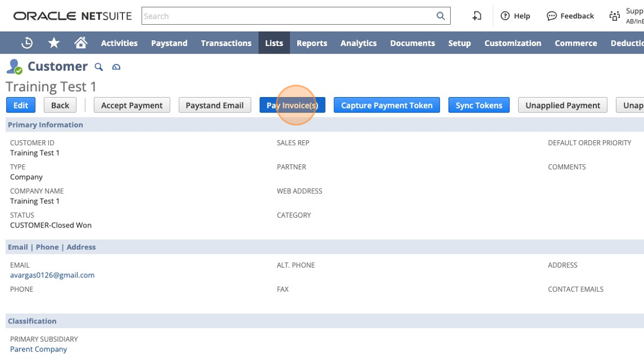Viewport: 644px width, 359px height.
Task: Open the Parent Company subsidiary link
Action: coord(39,349)
